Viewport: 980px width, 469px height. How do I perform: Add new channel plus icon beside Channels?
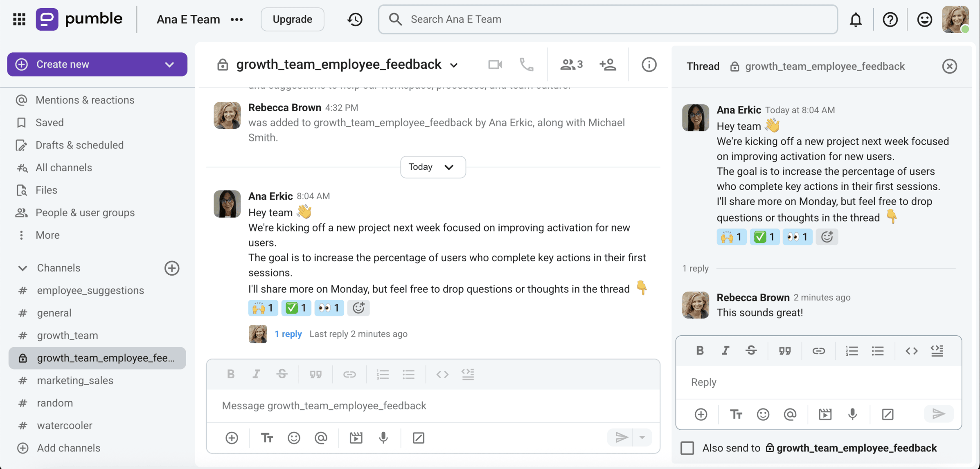(x=172, y=268)
